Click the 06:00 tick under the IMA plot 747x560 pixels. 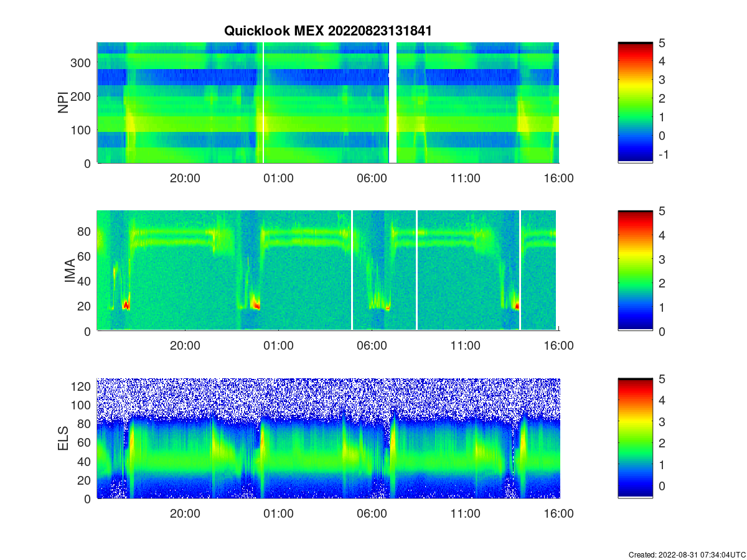372,346
